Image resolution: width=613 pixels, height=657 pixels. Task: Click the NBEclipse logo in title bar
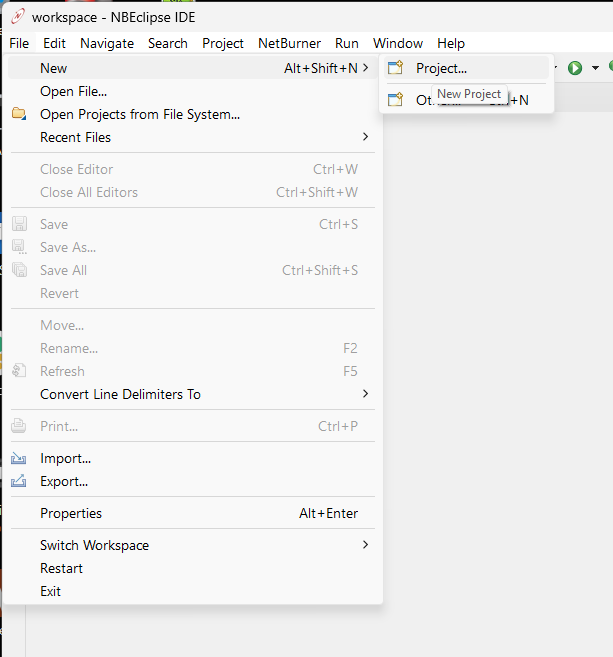15,17
